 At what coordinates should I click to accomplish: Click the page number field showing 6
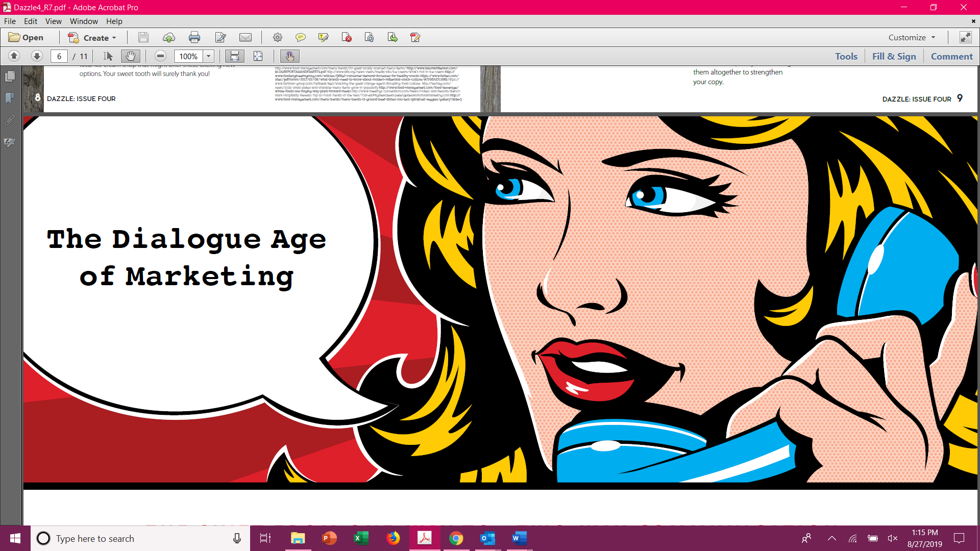pos(59,56)
